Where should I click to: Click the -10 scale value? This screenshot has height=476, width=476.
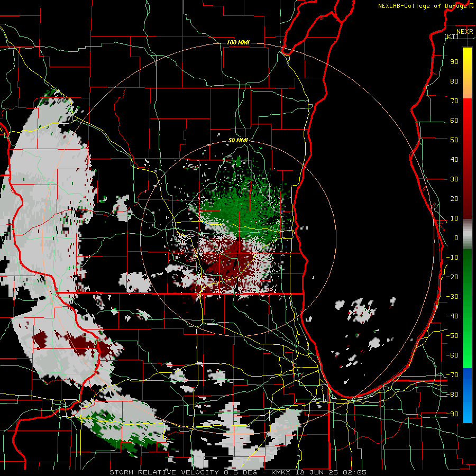[452, 258]
